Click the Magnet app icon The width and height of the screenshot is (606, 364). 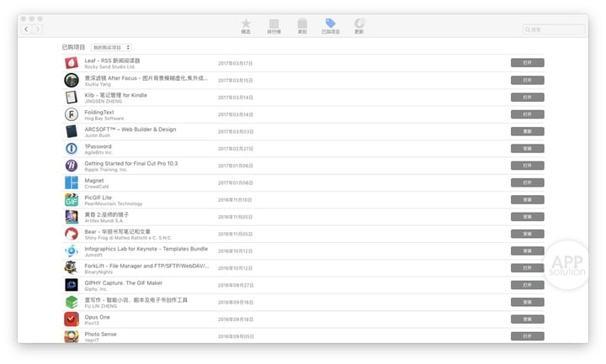[x=72, y=182]
